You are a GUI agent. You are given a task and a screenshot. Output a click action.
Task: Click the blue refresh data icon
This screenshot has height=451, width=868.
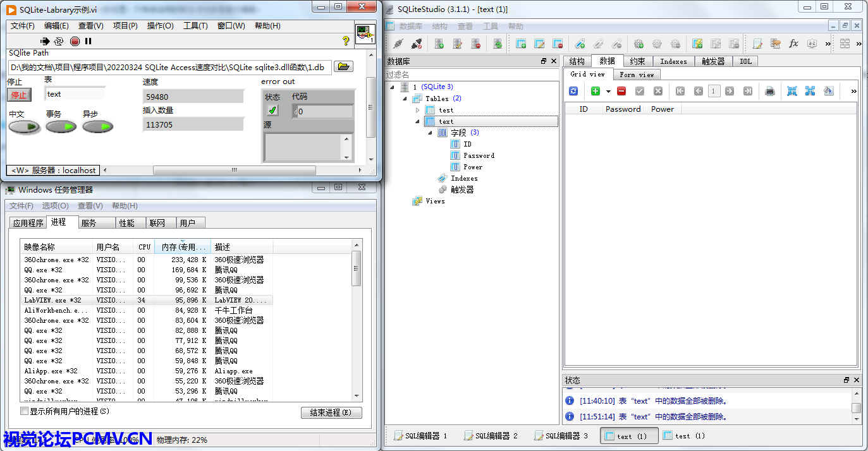click(x=573, y=91)
